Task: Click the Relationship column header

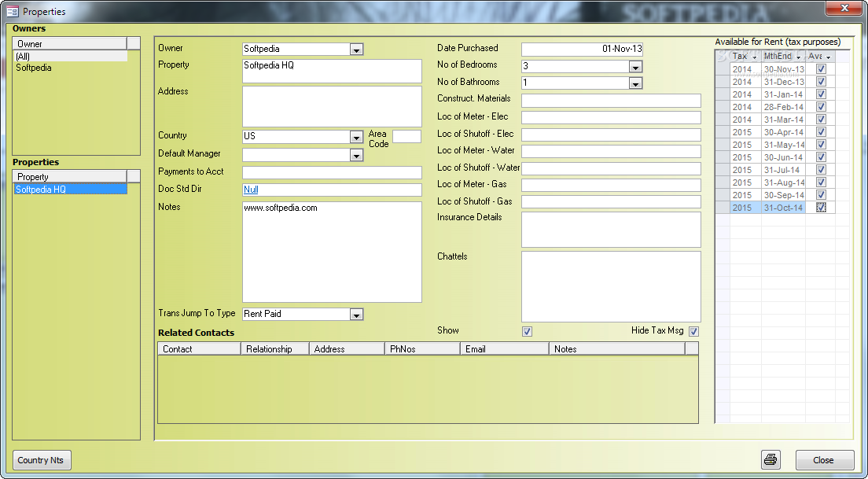Action: [275, 349]
